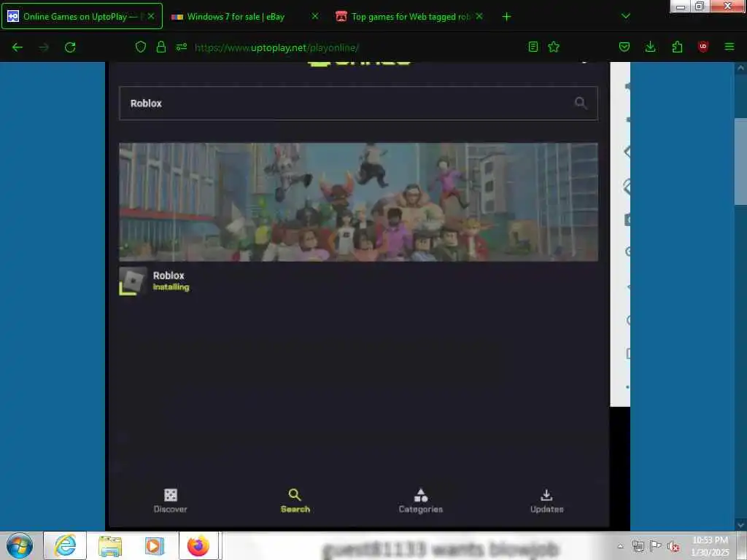Launch Internet Explorer from the taskbar
747x560 pixels.
65,545
